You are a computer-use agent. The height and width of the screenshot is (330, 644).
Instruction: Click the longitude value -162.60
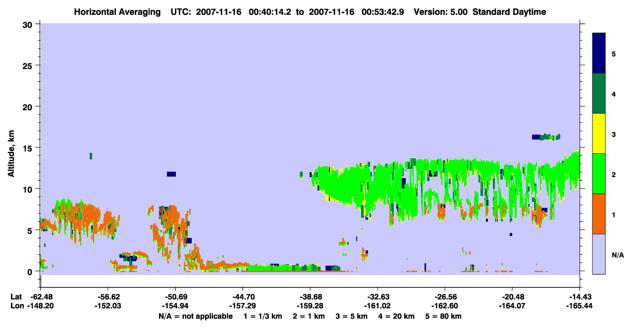(x=444, y=306)
